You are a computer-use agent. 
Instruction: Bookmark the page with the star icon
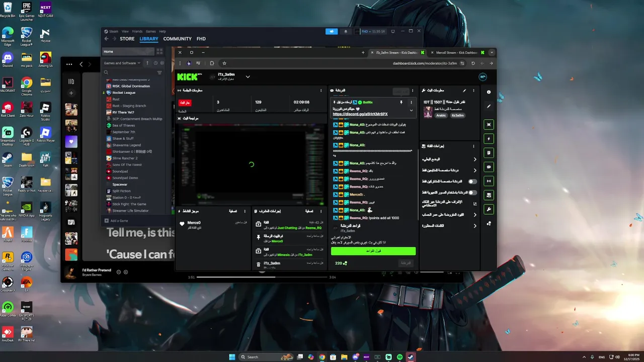pos(224,63)
